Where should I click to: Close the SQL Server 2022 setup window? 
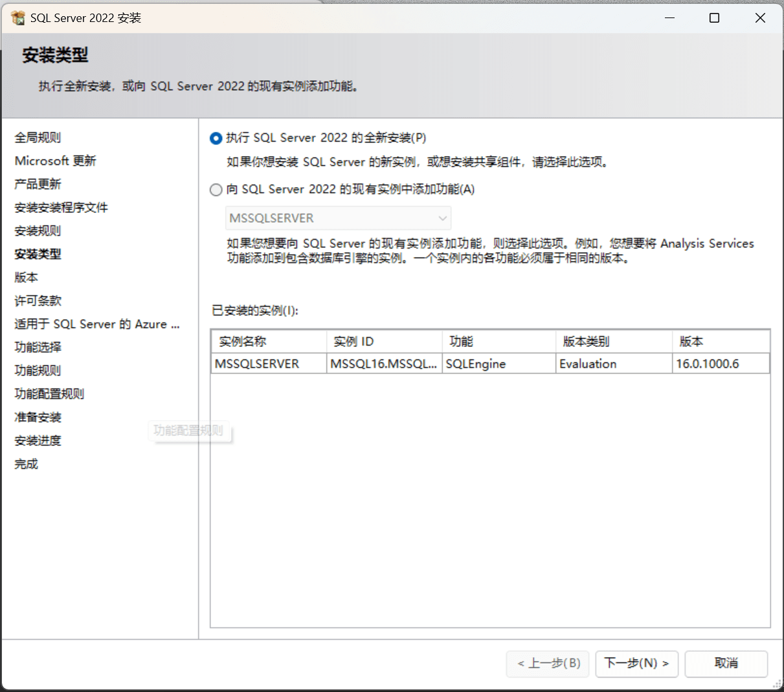click(x=760, y=18)
